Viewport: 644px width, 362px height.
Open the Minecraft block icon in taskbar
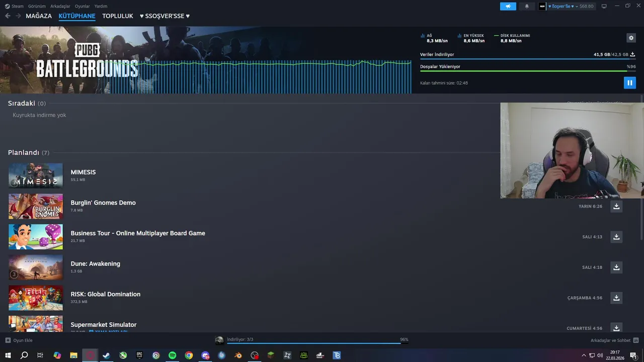point(271,355)
